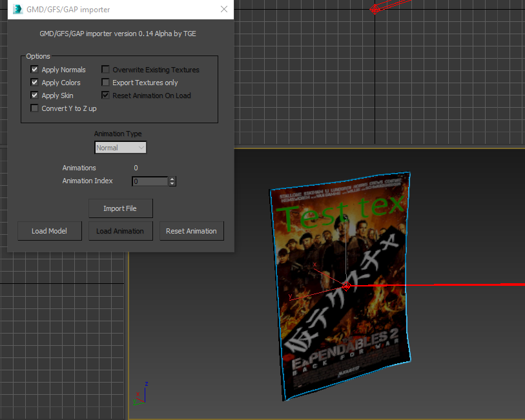
Task: Open the Animation Type dropdown
Action: pos(120,148)
